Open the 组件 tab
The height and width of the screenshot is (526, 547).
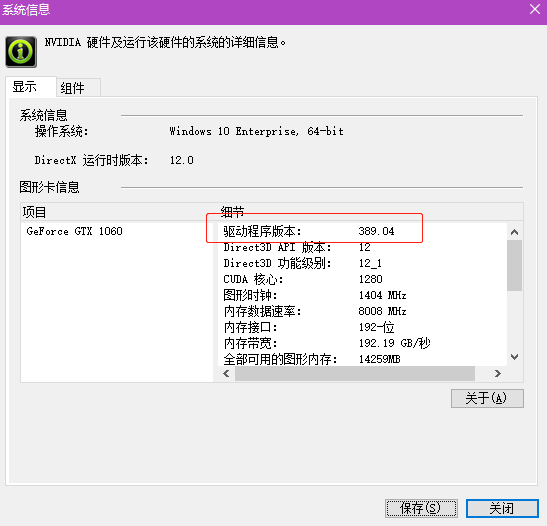(78, 88)
